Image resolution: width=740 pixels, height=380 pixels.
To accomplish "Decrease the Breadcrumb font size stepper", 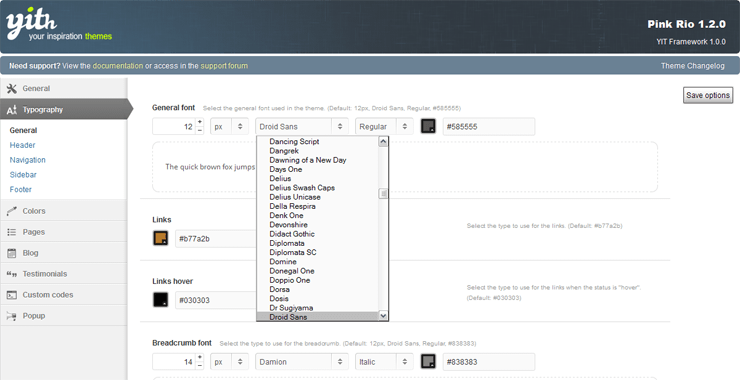I will click(200, 366).
